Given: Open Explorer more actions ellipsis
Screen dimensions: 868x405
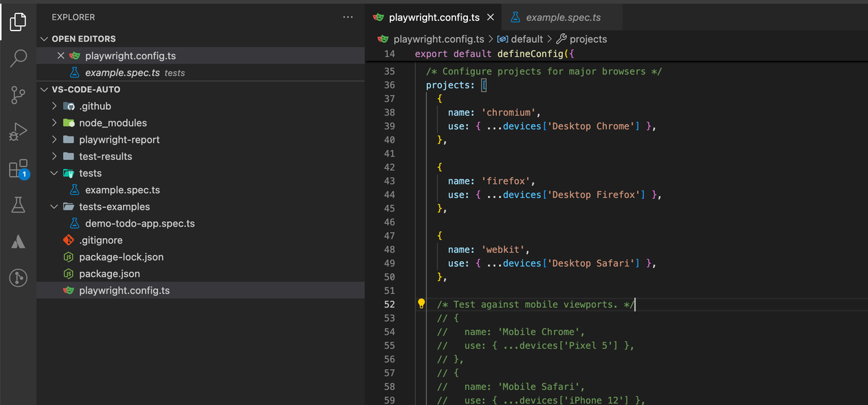Looking at the screenshot, I should coord(348,17).
